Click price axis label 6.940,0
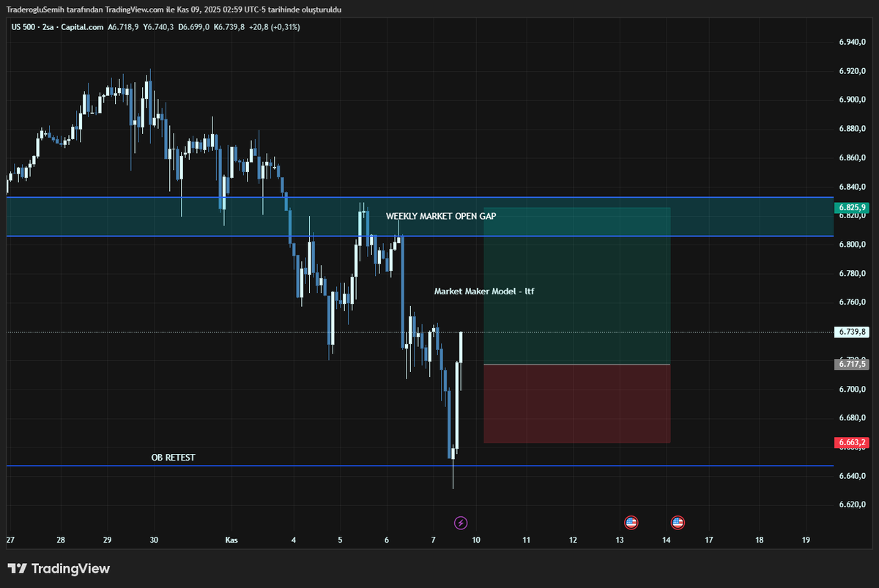Image resolution: width=879 pixels, height=588 pixels. pos(853,42)
